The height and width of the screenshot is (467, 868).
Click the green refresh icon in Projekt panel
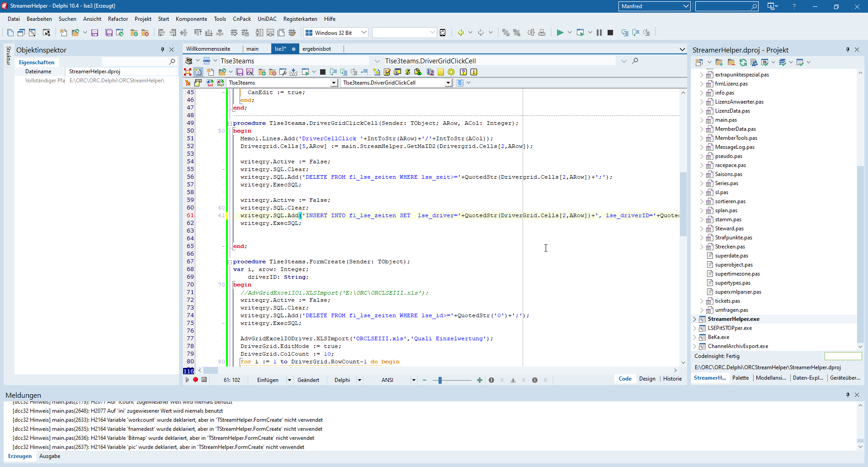point(743,62)
